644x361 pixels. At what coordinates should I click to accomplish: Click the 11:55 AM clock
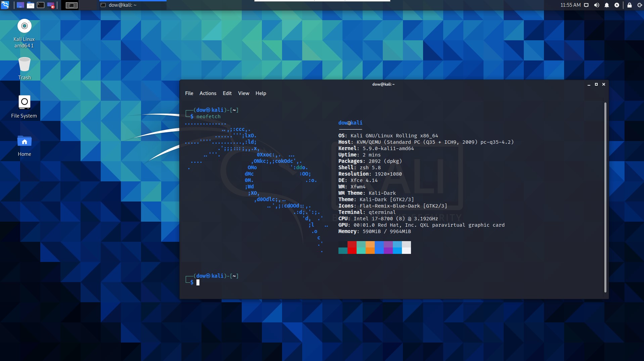pos(570,5)
